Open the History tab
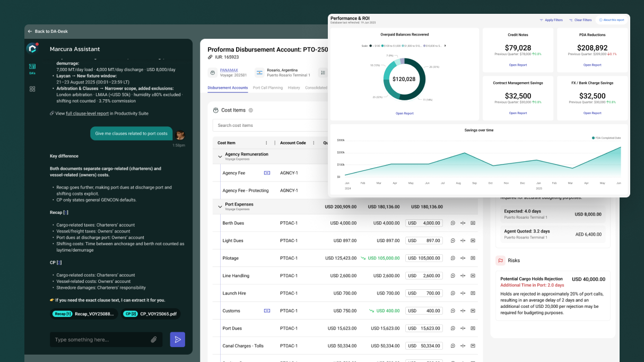 (x=294, y=88)
